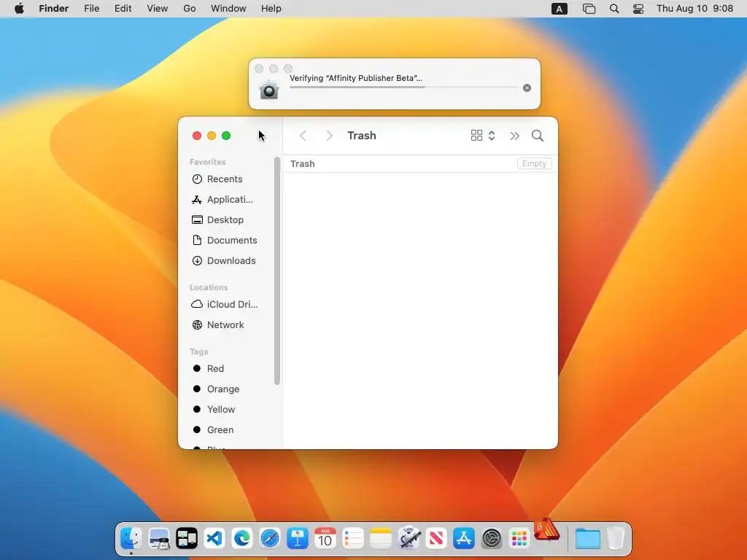Launch Automator from the Dock
This screenshot has height=560, width=747.
[409, 539]
